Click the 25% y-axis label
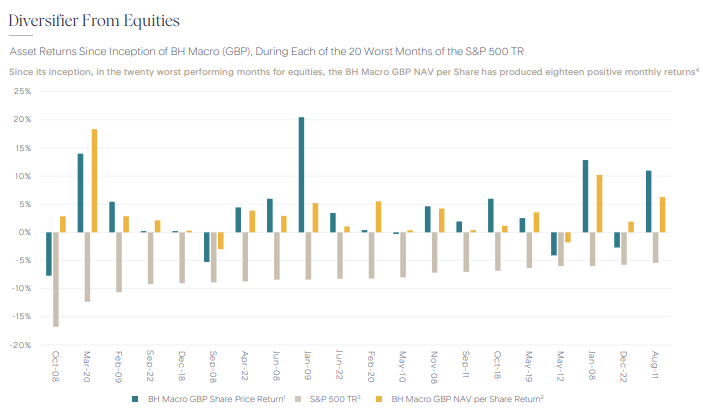The height and width of the screenshot is (413, 703). point(20,91)
